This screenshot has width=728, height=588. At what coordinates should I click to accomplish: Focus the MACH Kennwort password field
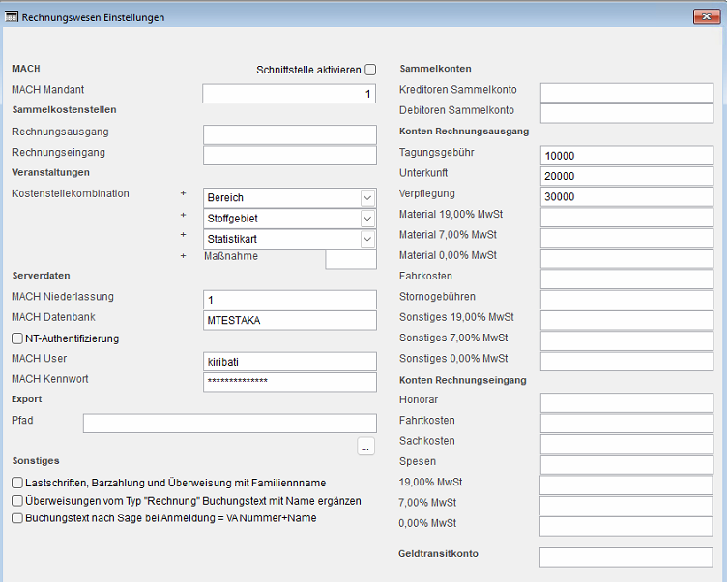(290, 382)
